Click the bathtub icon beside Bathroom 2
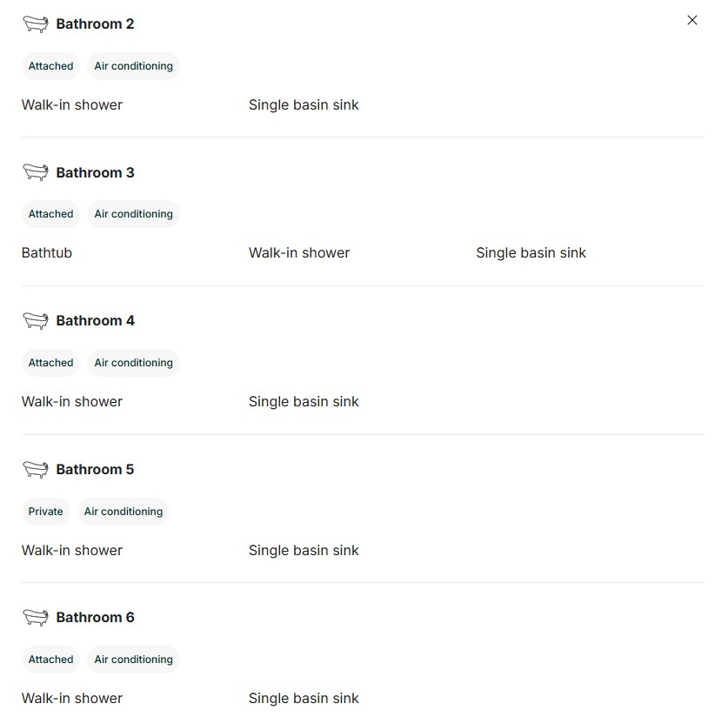The height and width of the screenshot is (717, 728). (36, 24)
